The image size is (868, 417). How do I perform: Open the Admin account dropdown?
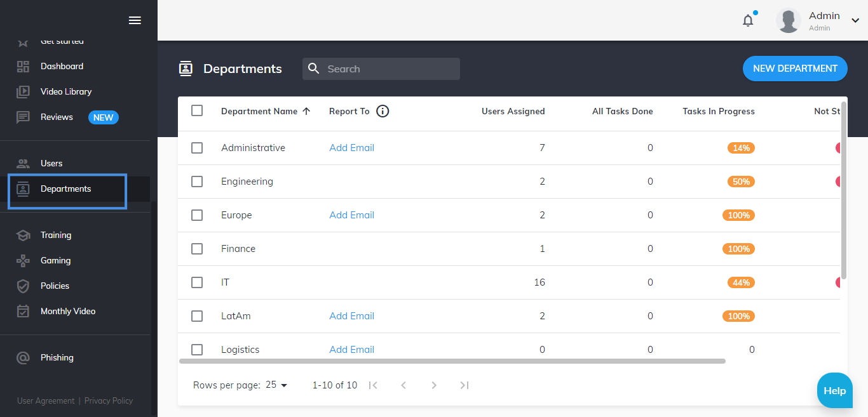(854, 20)
